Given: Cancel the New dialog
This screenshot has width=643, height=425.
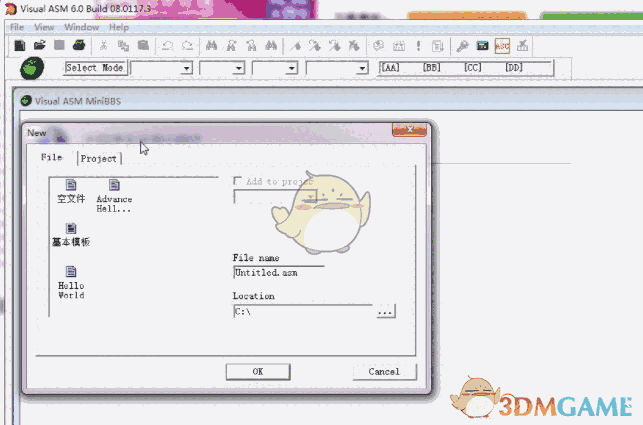Looking at the screenshot, I should click(x=384, y=372).
